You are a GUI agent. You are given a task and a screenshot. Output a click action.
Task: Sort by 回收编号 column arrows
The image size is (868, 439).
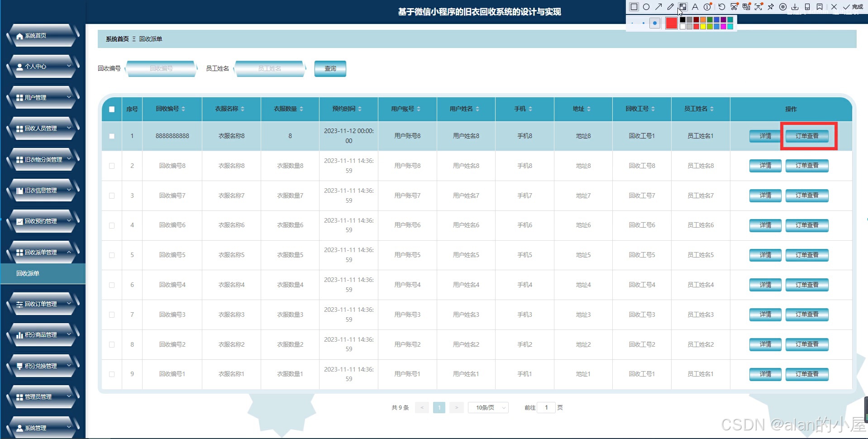coord(183,109)
